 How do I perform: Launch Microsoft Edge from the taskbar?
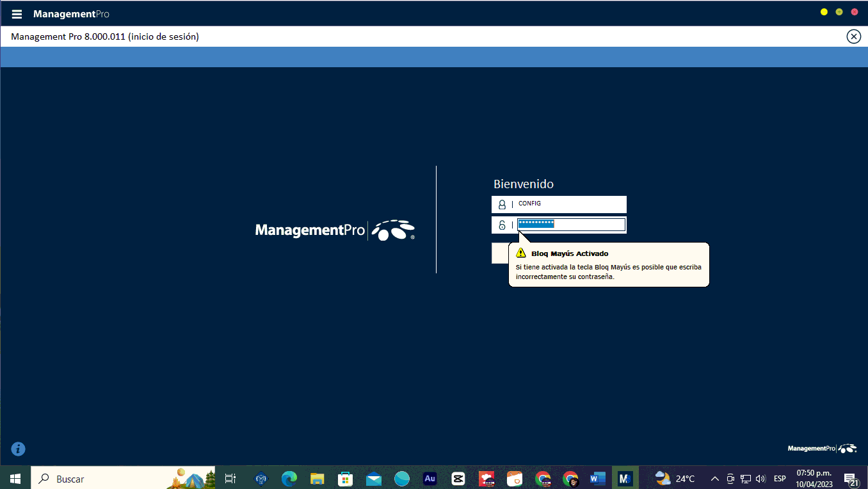coord(289,478)
